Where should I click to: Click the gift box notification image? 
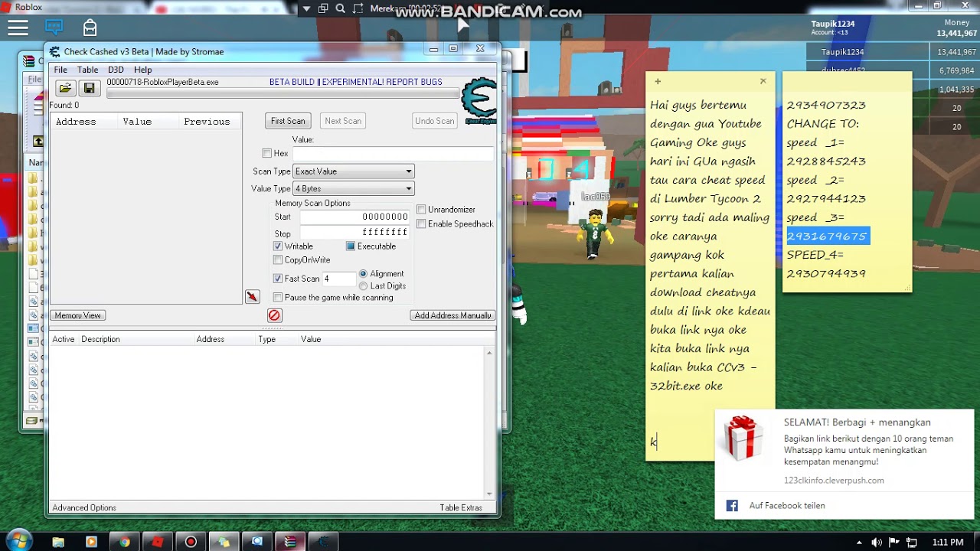743,438
